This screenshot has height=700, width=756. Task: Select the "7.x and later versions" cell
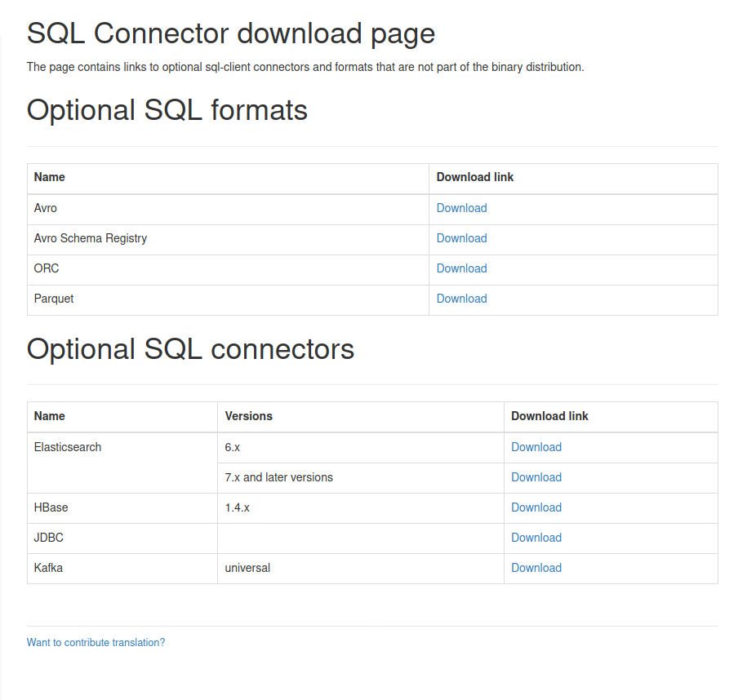pyautogui.click(x=361, y=478)
